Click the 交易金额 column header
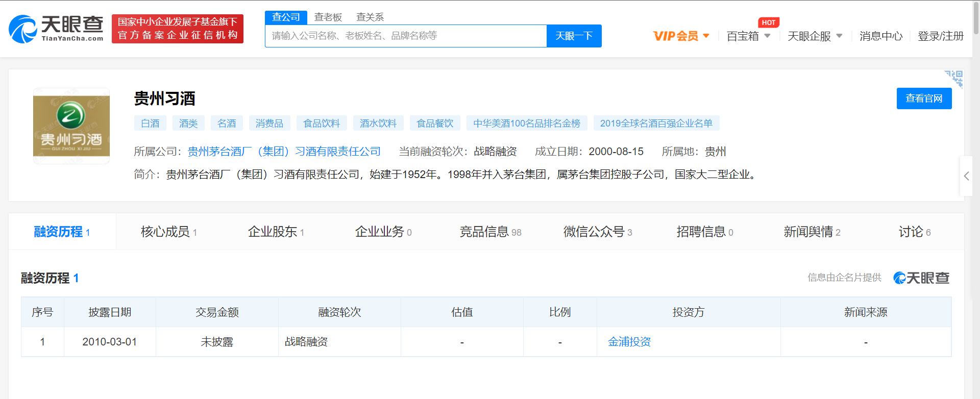 tap(217, 312)
